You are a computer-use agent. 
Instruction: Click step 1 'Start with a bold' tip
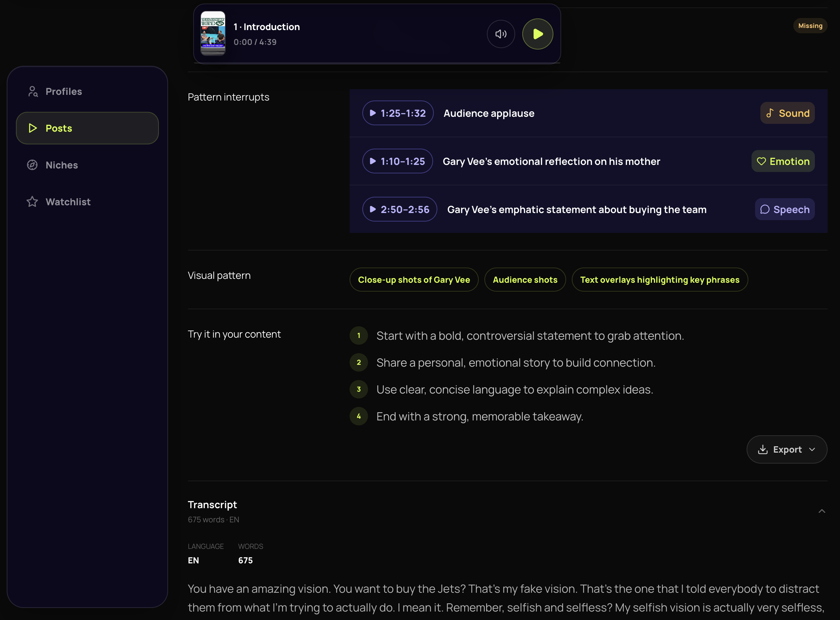point(530,335)
